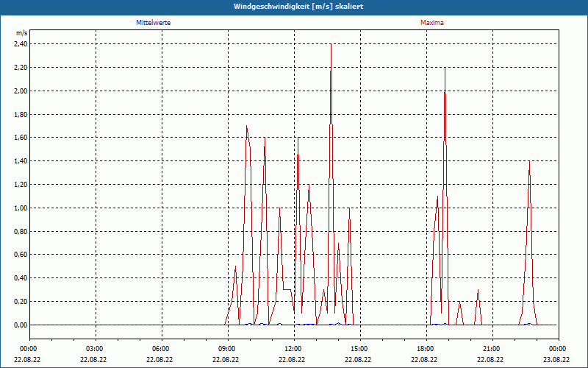Click the 09:00 time axis label
588x368 pixels.
tap(228, 349)
